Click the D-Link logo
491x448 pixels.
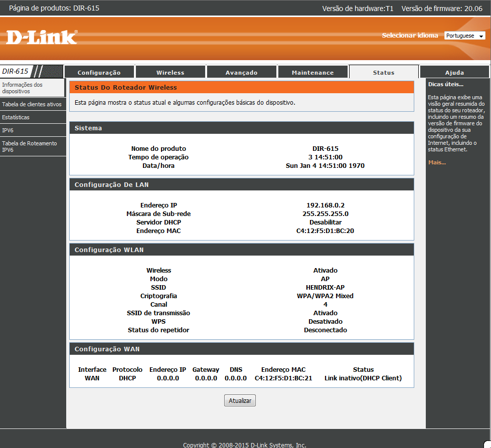42,37
